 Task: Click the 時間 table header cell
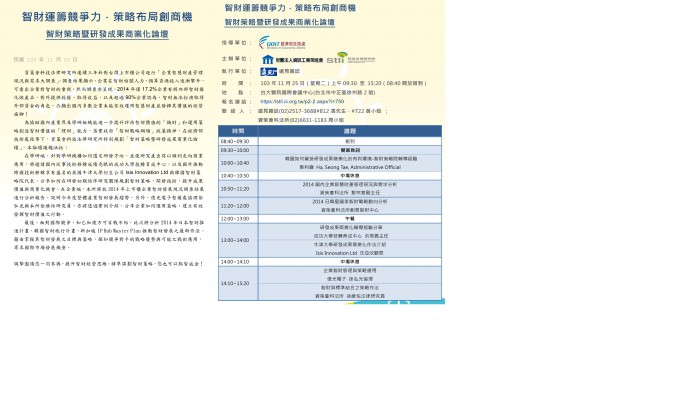pos(238,131)
